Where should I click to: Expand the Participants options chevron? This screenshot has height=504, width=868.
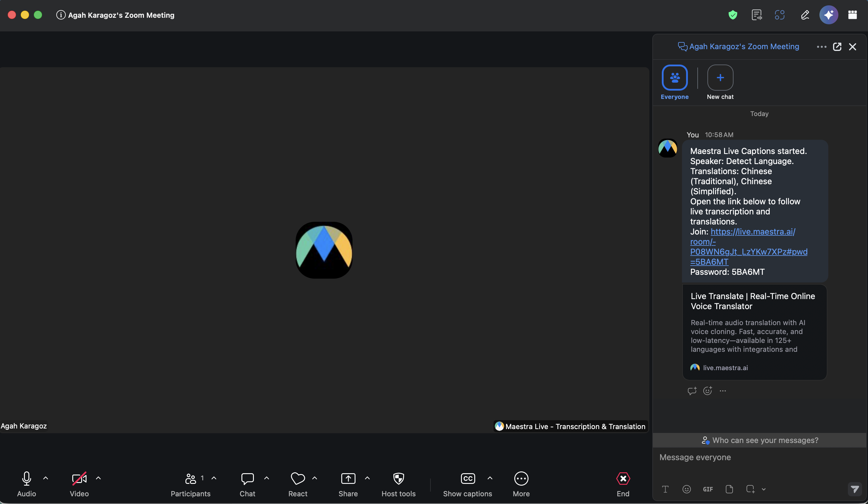coord(214,478)
